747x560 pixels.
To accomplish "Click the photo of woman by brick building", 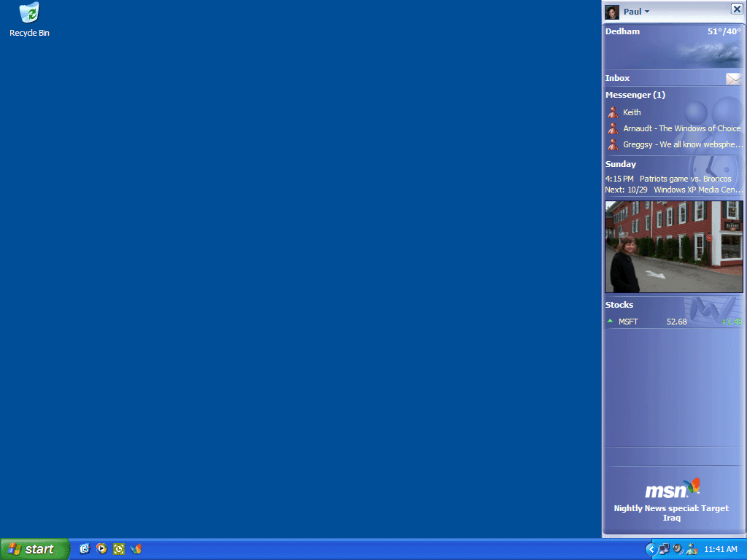I will 673,247.
